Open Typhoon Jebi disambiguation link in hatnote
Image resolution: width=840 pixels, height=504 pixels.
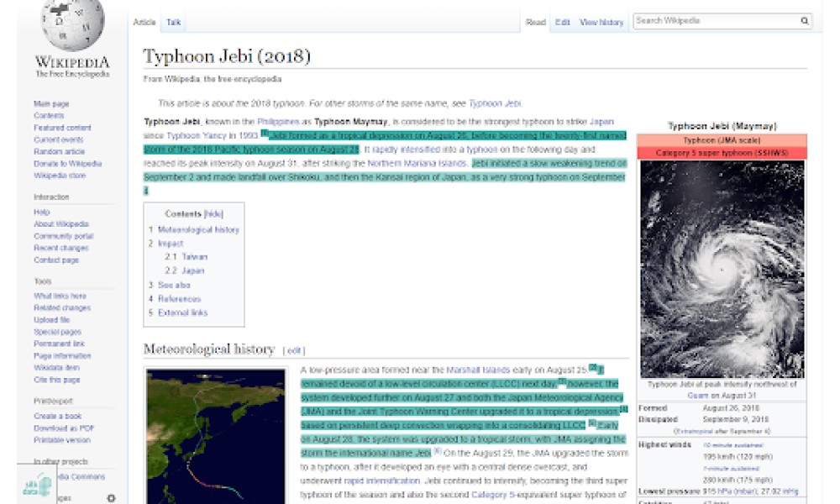pyautogui.click(x=495, y=103)
